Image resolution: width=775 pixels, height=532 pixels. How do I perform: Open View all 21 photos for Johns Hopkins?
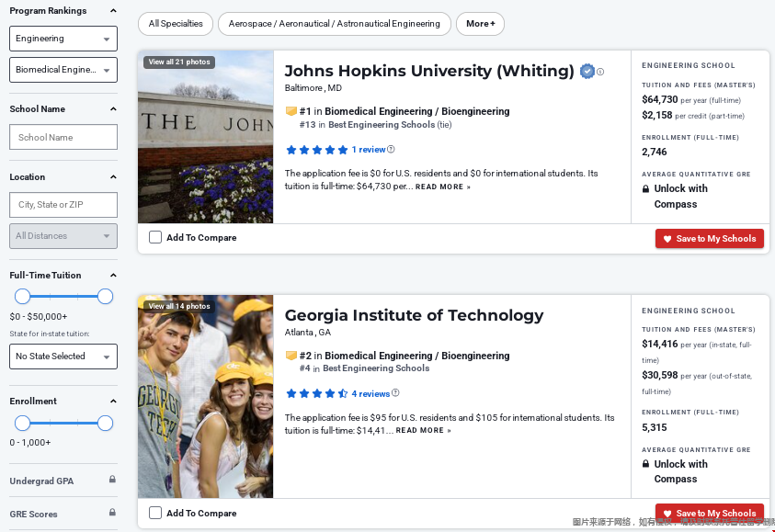point(179,62)
